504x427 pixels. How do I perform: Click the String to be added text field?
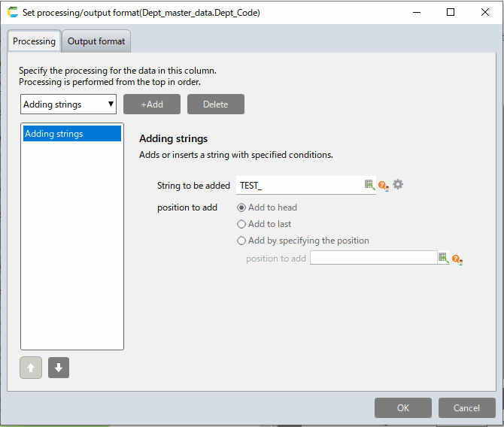click(x=299, y=185)
